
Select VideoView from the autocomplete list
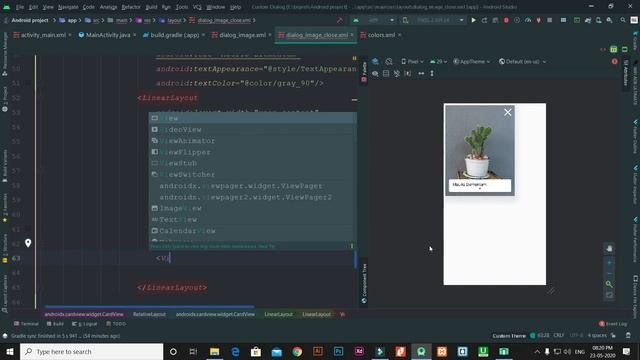tap(252, 129)
